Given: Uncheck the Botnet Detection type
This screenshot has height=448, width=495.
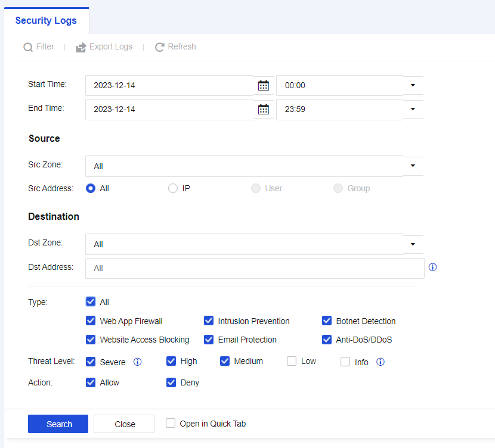Looking at the screenshot, I should [x=327, y=321].
